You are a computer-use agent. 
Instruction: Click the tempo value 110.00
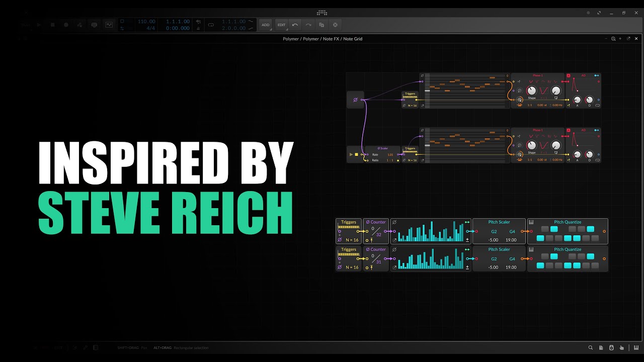point(146,22)
